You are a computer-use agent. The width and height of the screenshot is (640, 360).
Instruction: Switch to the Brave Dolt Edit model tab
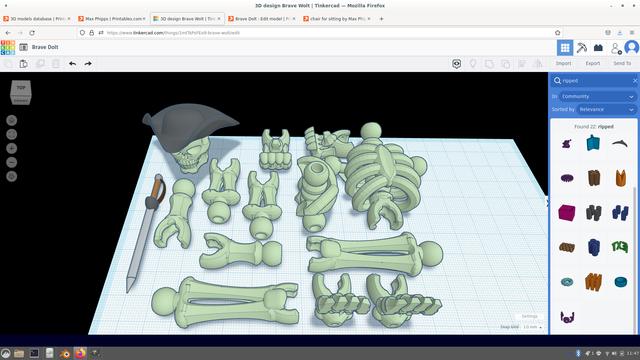(x=261, y=19)
